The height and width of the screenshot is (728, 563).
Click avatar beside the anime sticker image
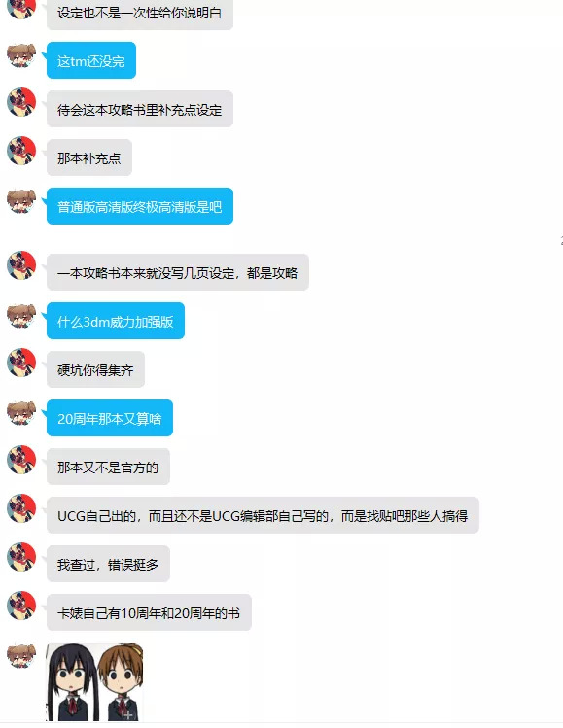click(21, 656)
